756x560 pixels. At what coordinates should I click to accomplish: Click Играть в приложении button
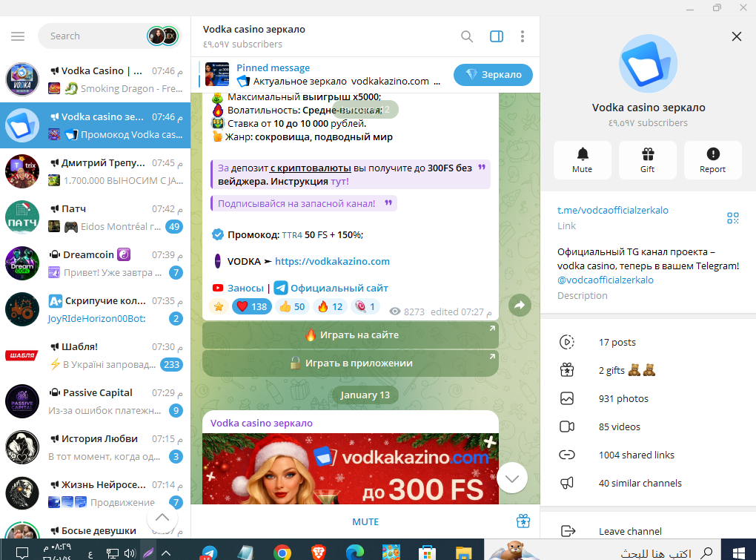[x=351, y=363]
